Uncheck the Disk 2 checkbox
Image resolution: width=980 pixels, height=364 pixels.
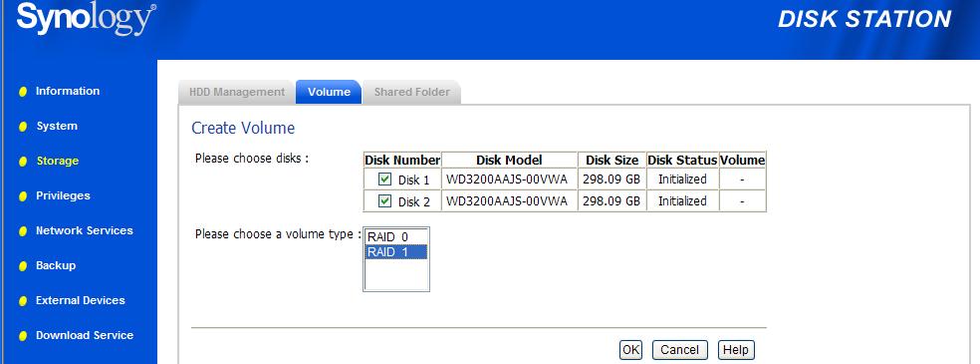[385, 201]
